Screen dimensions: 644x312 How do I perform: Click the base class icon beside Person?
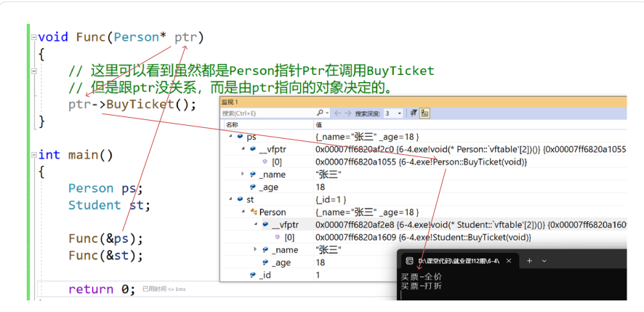click(x=254, y=212)
